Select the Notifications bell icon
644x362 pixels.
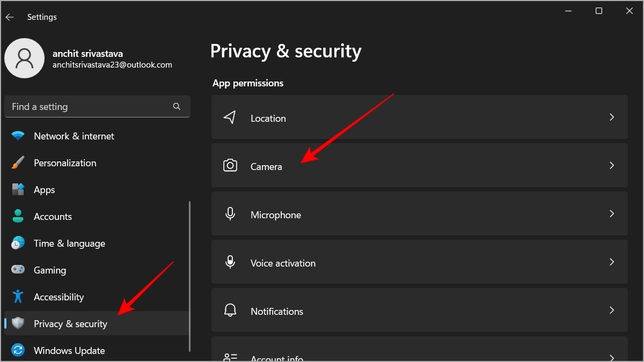tap(230, 311)
